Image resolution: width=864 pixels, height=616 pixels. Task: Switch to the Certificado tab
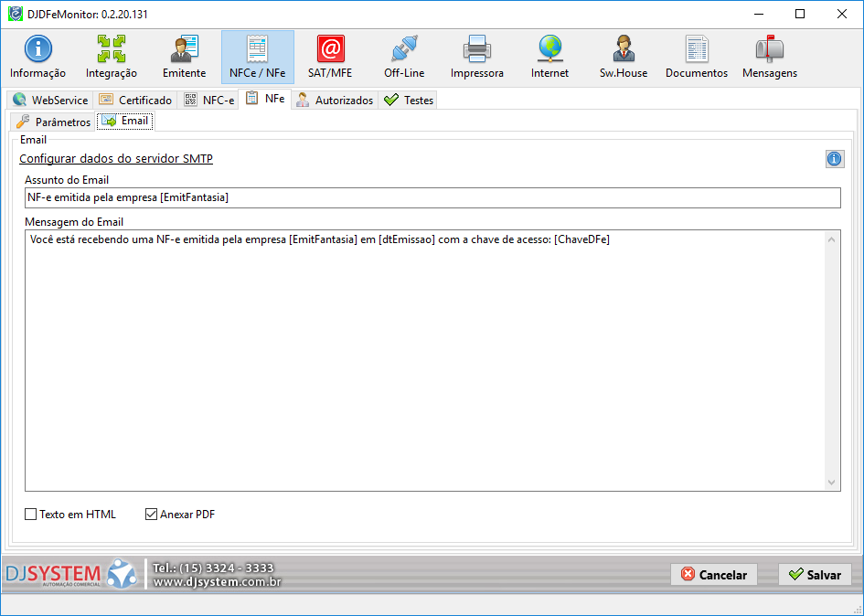pos(135,100)
